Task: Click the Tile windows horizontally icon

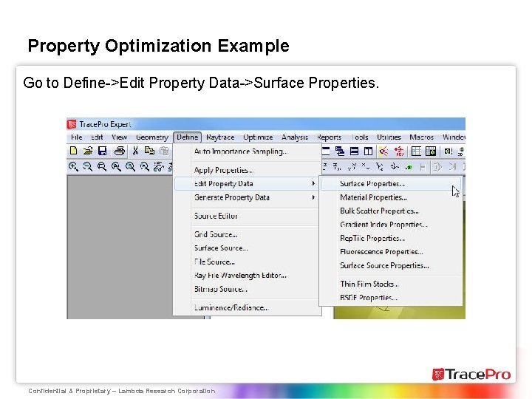Action: coord(354,151)
